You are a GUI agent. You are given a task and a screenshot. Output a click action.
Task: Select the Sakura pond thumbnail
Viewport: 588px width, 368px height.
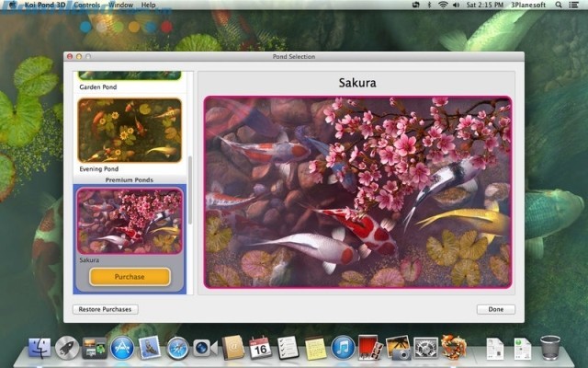(129, 221)
